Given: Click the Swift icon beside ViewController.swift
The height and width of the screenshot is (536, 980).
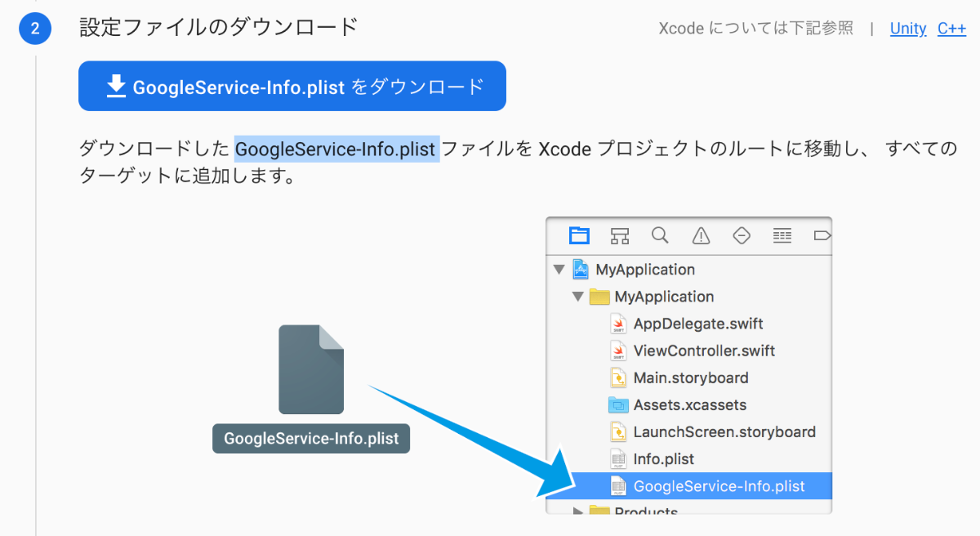Looking at the screenshot, I should point(618,351).
